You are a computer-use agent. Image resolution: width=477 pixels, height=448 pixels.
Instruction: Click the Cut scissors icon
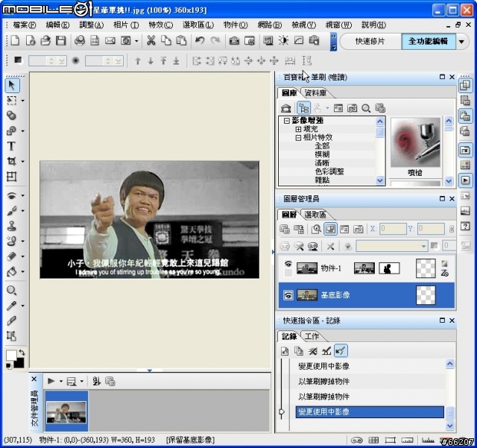pyautogui.click(x=151, y=40)
